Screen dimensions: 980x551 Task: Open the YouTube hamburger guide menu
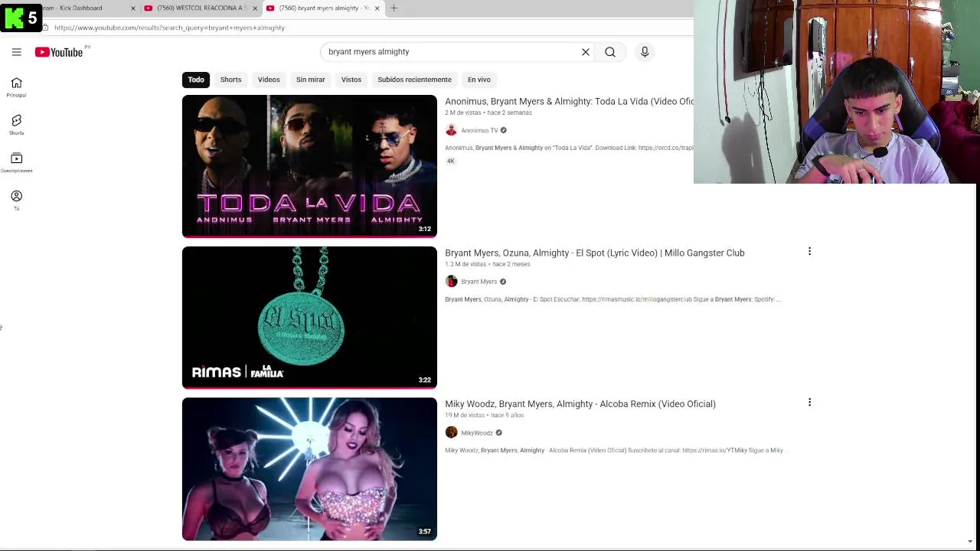16,52
